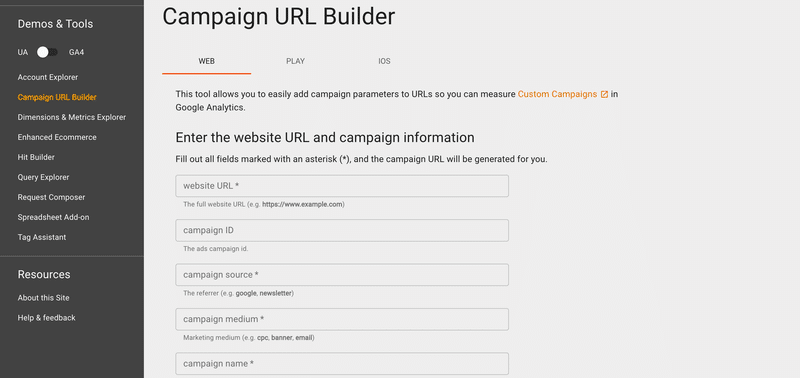Switch to the PLAY tab
The image size is (800, 378).
tap(295, 61)
